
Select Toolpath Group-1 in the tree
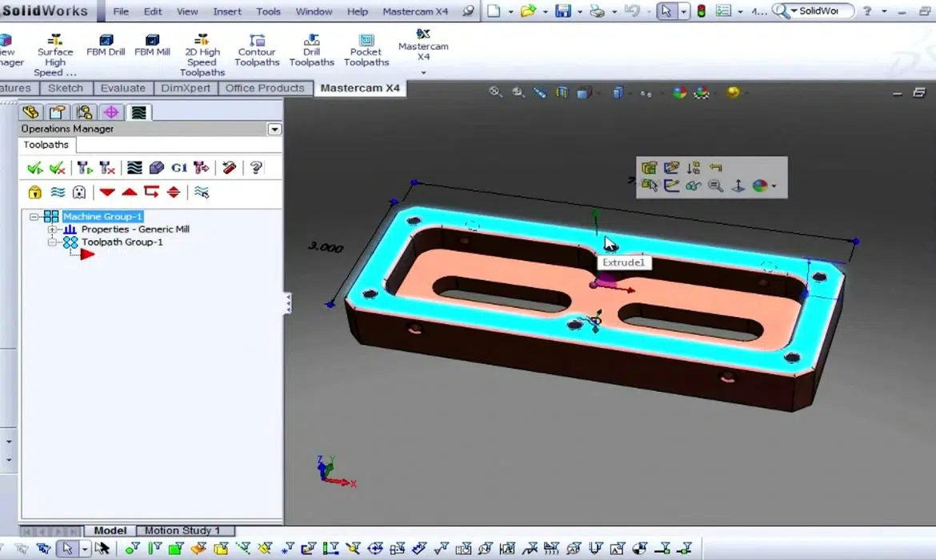click(x=122, y=242)
